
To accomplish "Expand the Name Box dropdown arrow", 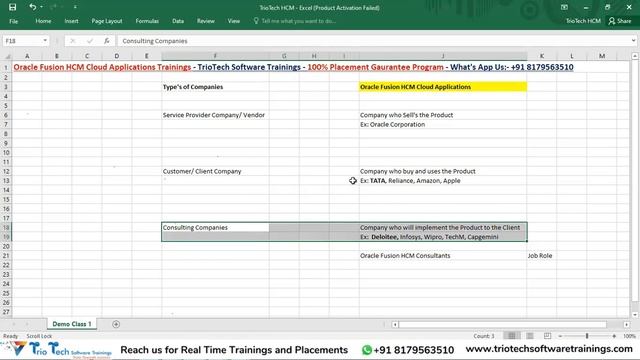I will point(45,41).
